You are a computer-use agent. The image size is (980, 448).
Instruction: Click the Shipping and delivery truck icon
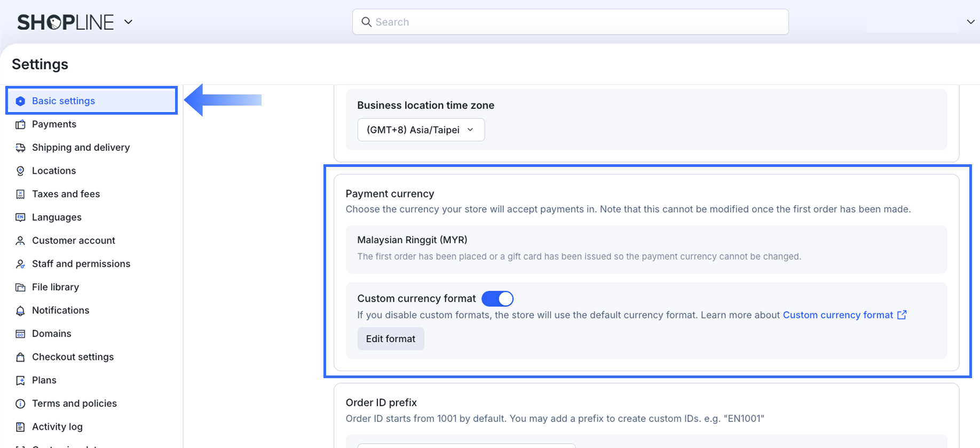pos(20,148)
